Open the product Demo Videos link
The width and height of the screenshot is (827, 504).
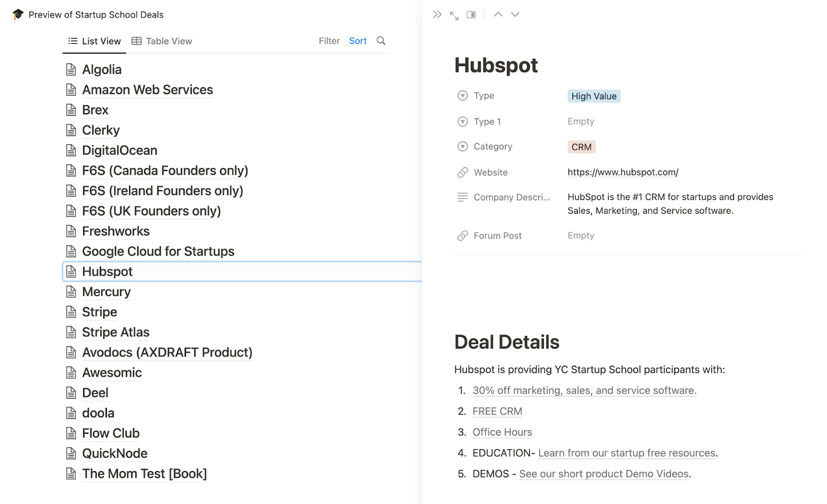604,474
